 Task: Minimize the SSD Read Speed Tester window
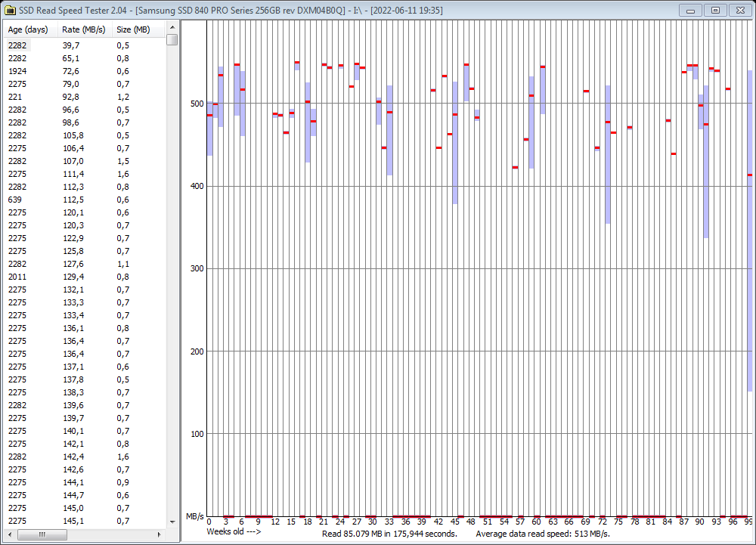(691, 10)
